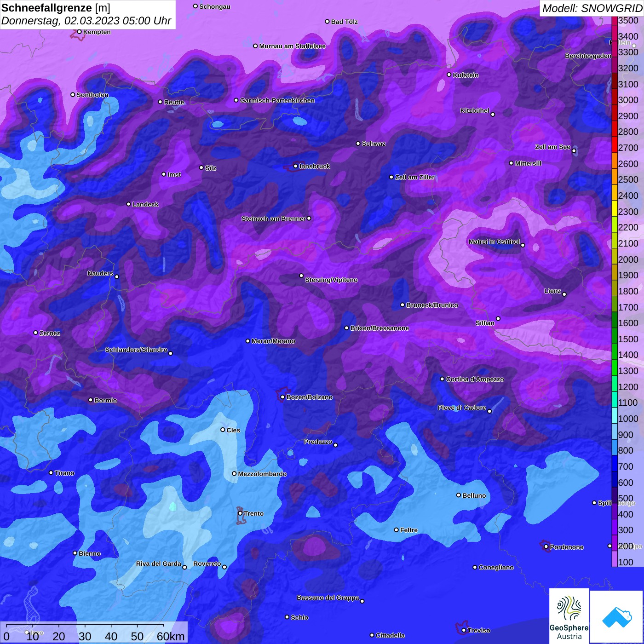Click the Landeck location dot
Viewport: 644px width, 644px height.
coord(129,204)
